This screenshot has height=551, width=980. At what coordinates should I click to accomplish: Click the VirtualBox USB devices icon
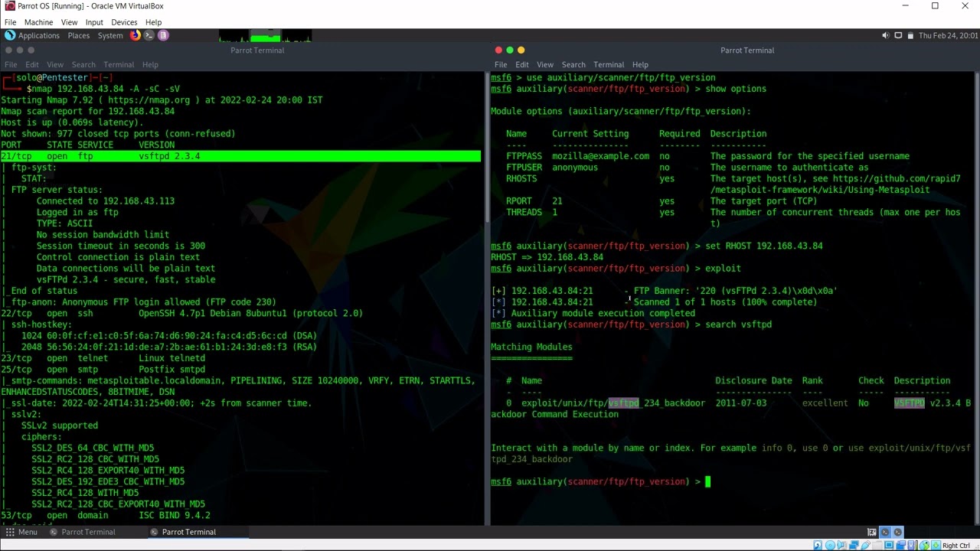[866, 546]
